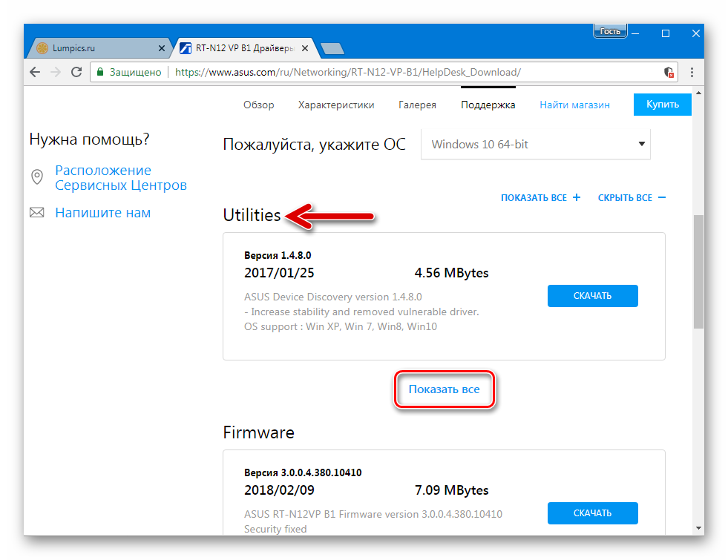This screenshot has width=728, height=560.
Task: Collapse all sections with СКРЫТЬ ВСЕ
Action: (625, 197)
